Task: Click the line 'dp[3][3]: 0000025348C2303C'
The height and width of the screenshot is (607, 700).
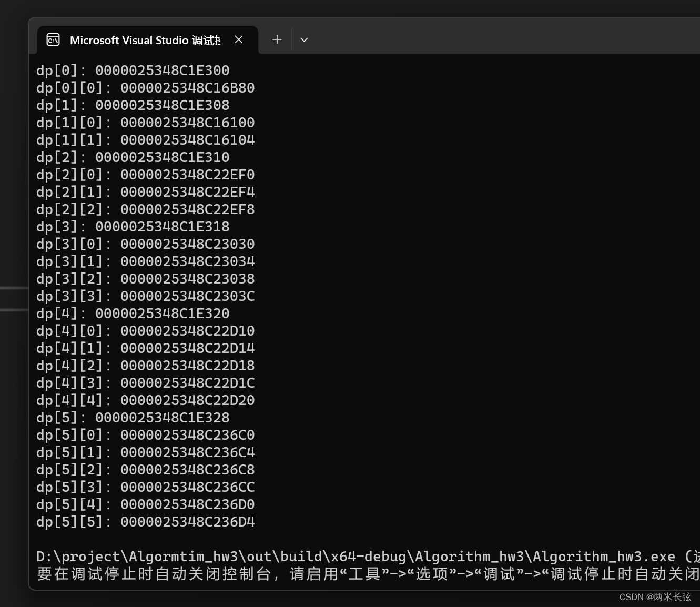Action: [x=146, y=296]
